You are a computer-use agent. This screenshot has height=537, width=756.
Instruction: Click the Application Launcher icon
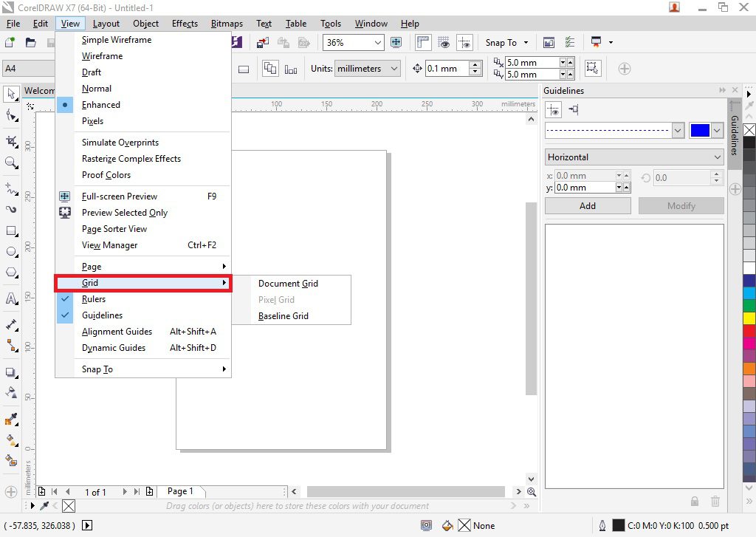597,42
